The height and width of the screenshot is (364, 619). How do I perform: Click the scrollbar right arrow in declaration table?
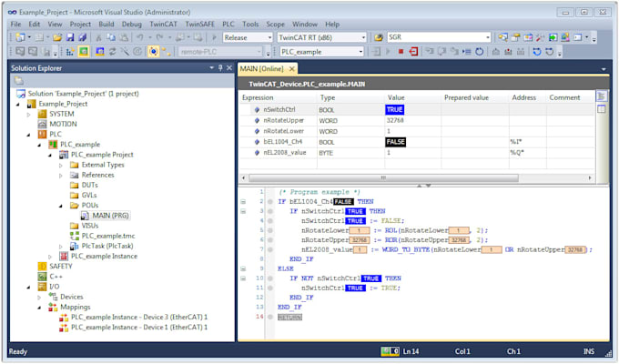[590, 178]
